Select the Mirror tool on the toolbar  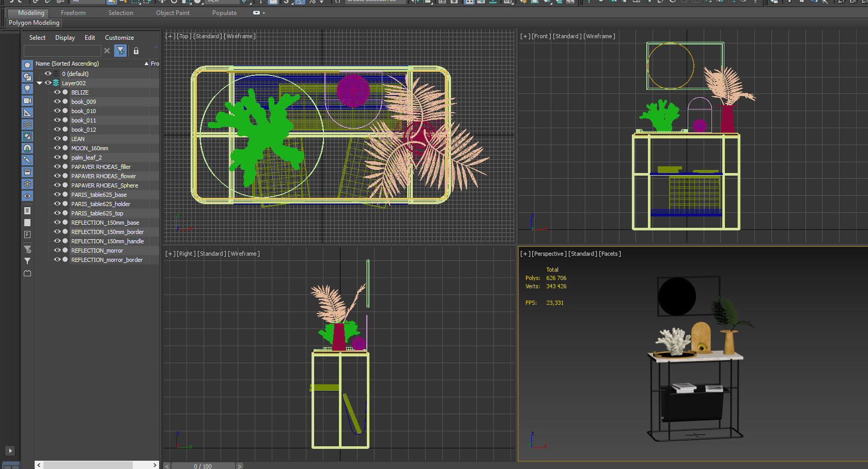click(411, 3)
